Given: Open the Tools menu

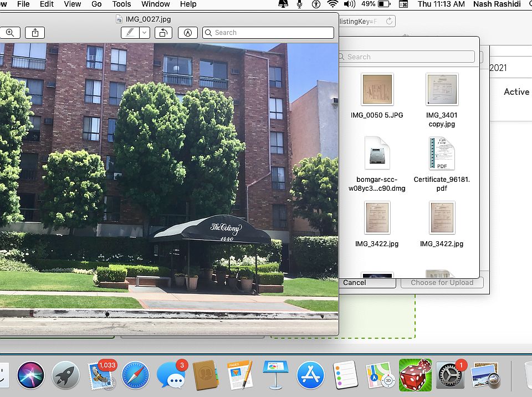Looking at the screenshot, I should 121,4.
